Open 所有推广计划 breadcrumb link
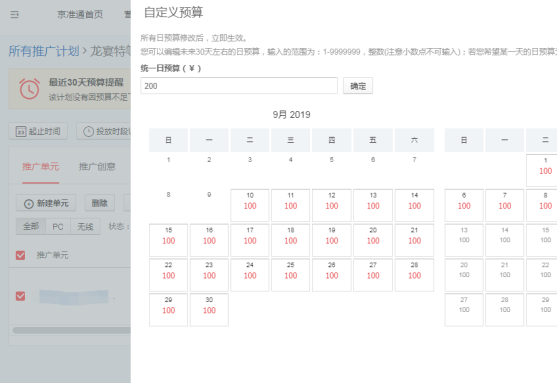This screenshot has width=557, height=383. pyautogui.click(x=44, y=51)
